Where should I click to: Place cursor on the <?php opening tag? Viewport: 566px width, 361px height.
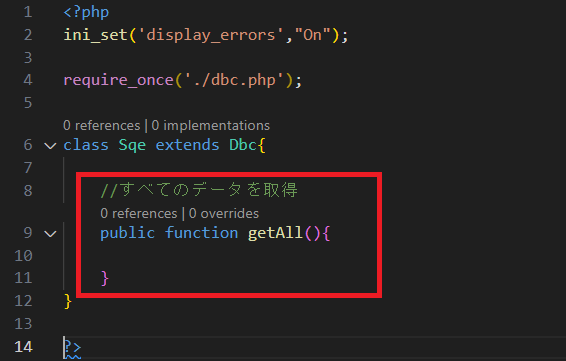click(x=86, y=12)
